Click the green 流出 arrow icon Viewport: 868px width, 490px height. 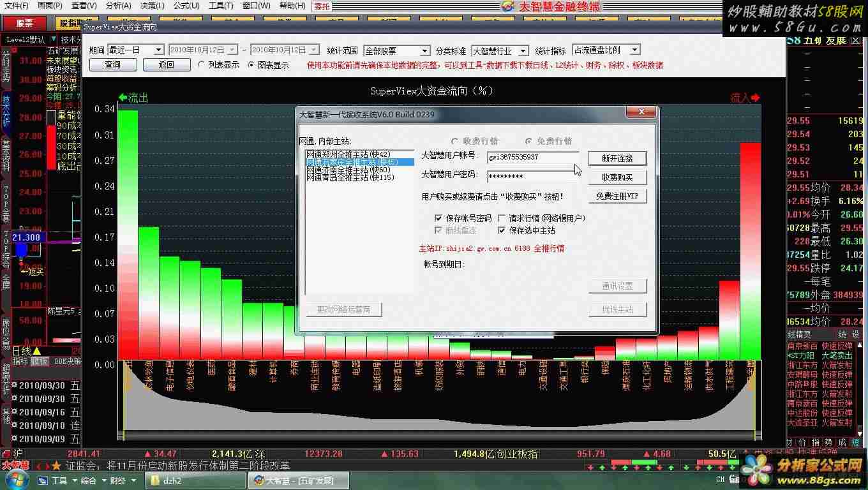pos(123,98)
